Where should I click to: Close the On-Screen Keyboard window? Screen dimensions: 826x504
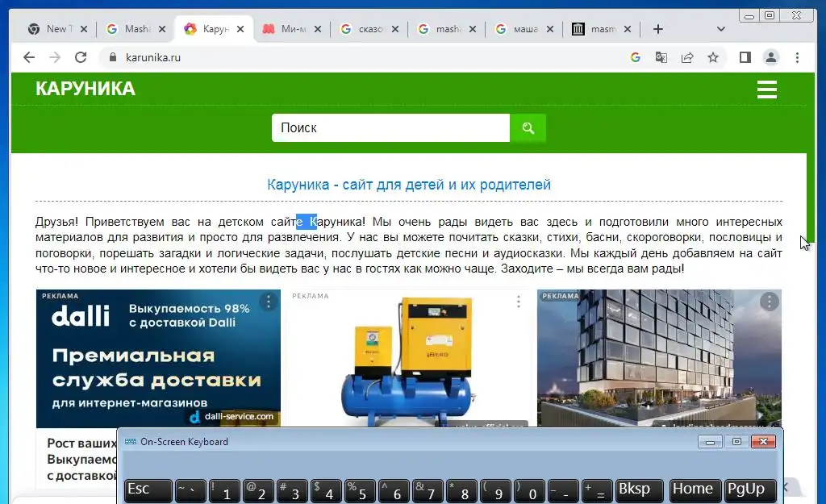[763, 441]
